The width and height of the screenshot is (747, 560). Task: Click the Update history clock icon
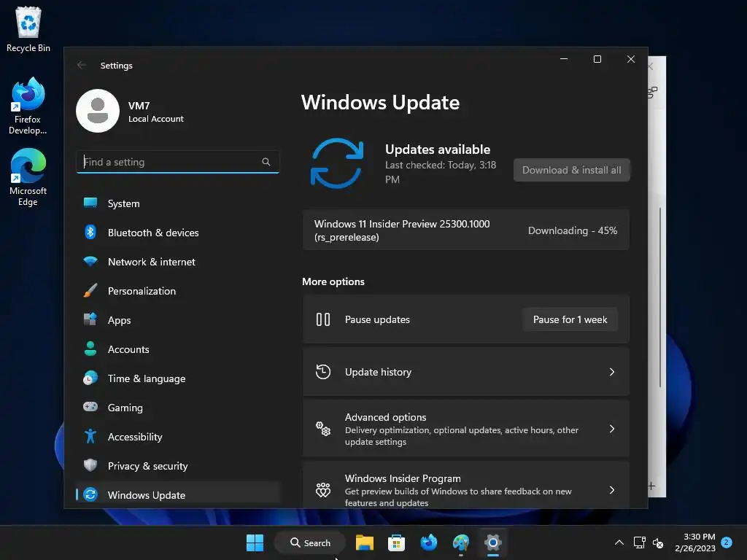coord(323,372)
